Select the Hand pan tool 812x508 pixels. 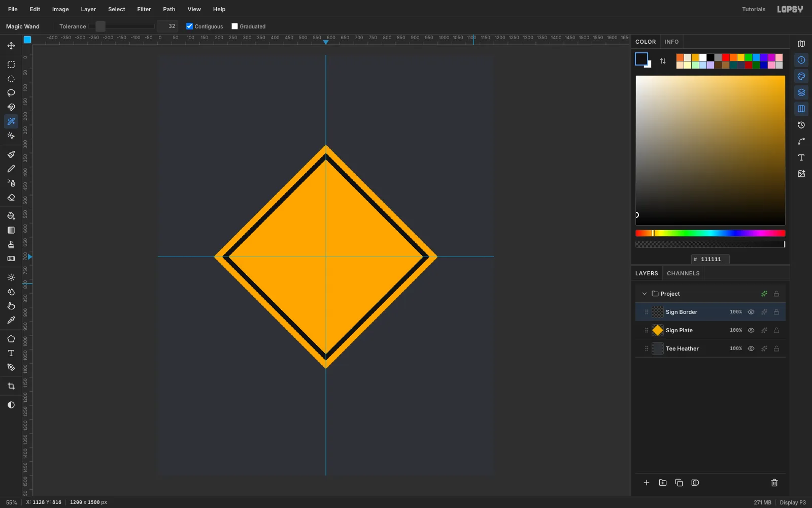click(x=11, y=306)
